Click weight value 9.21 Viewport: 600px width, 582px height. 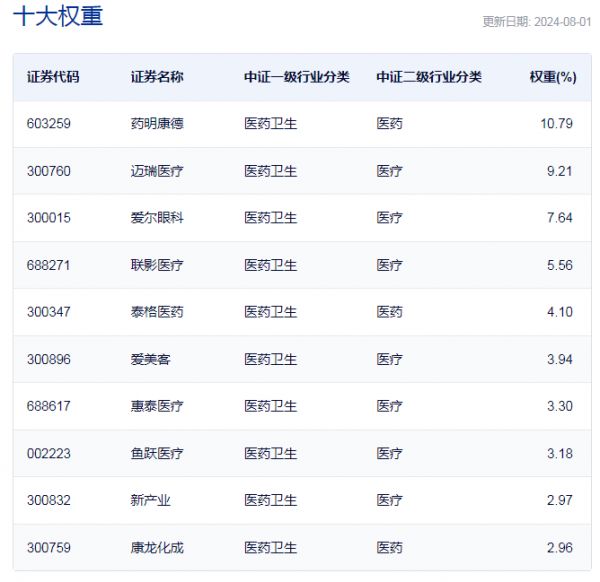[559, 171]
